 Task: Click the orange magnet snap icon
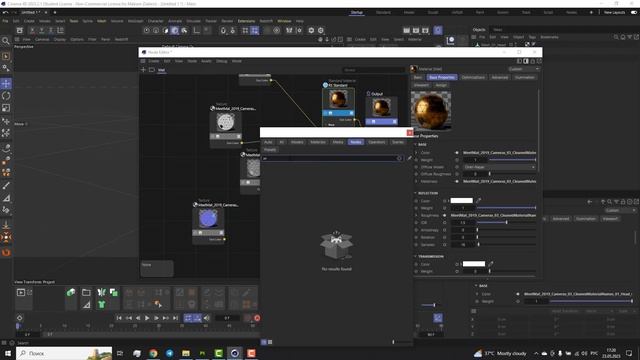[6, 252]
